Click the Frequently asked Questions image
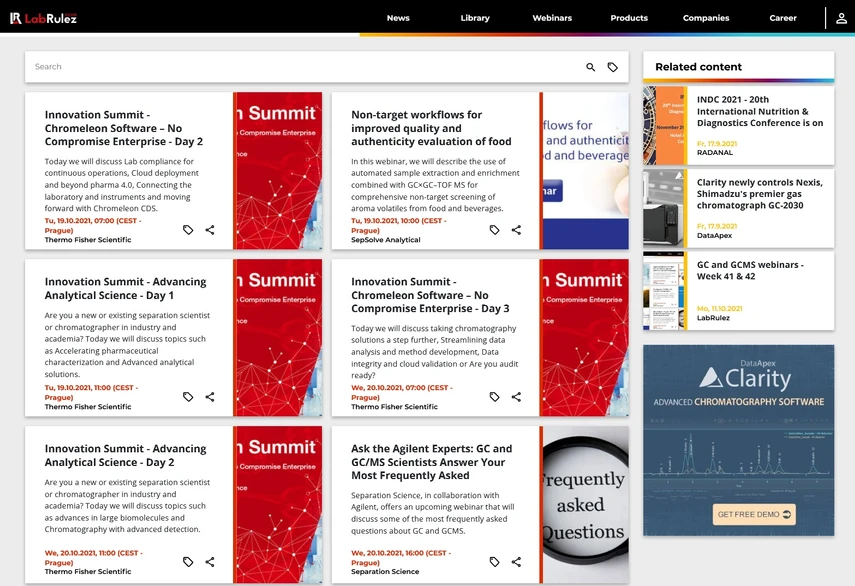The width and height of the screenshot is (855, 586). (x=585, y=504)
